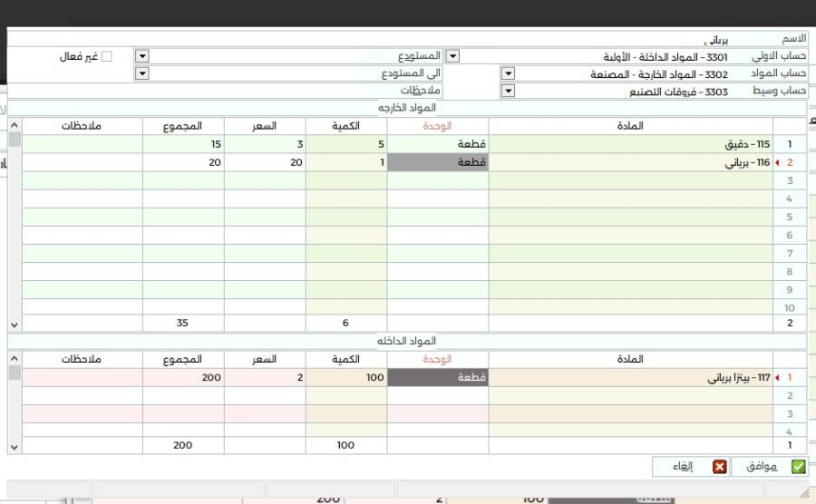Click الكمية header in المواد الخارجه grid
816x504 pixels.
click(x=346, y=126)
